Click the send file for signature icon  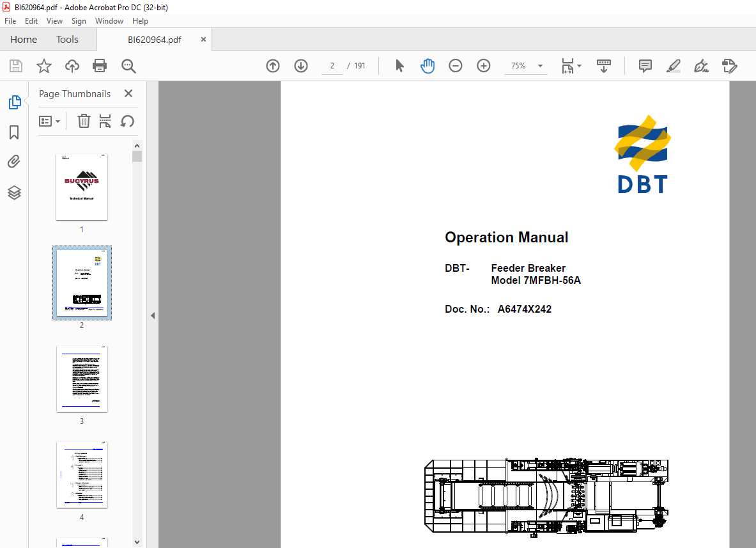point(730,66)
